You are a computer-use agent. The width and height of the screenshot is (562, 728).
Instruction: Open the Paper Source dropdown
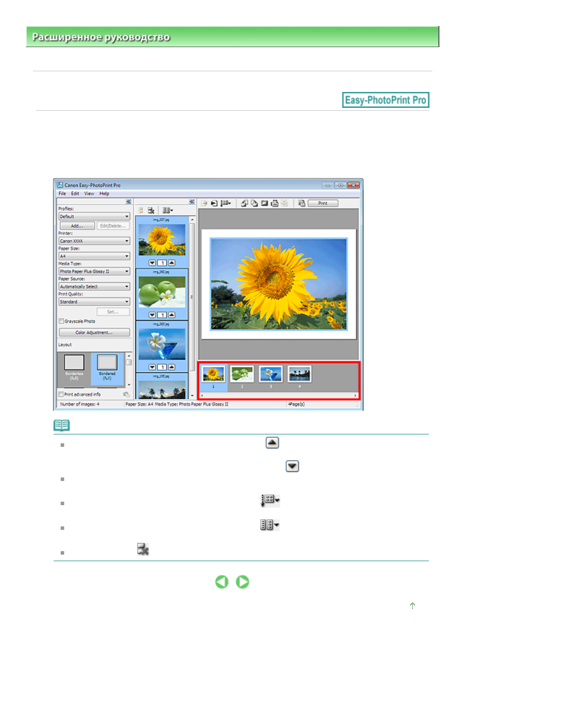94,286
